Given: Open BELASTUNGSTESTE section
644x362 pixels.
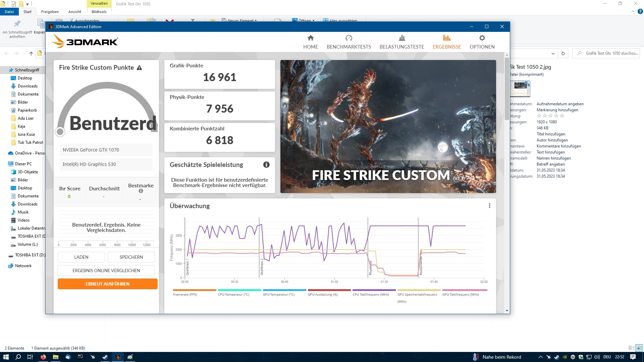Looking at the screenshot, I should (x=402, y=42).
